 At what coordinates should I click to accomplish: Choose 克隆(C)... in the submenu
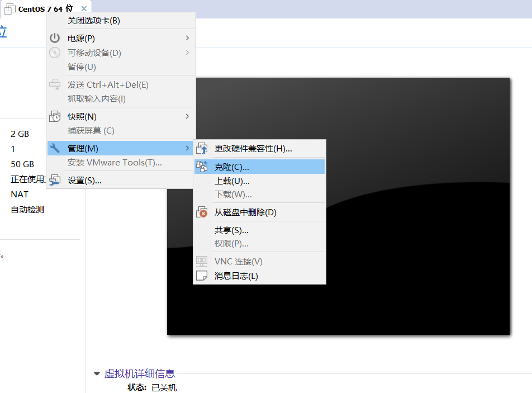[x=259, y=167]
